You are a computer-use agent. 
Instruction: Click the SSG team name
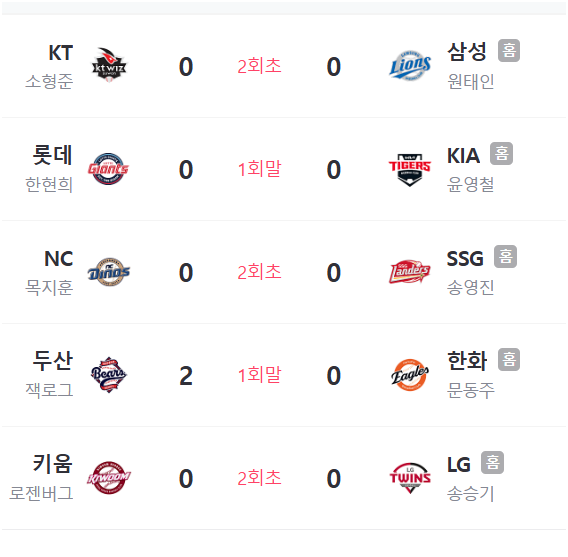pos(465,259)
